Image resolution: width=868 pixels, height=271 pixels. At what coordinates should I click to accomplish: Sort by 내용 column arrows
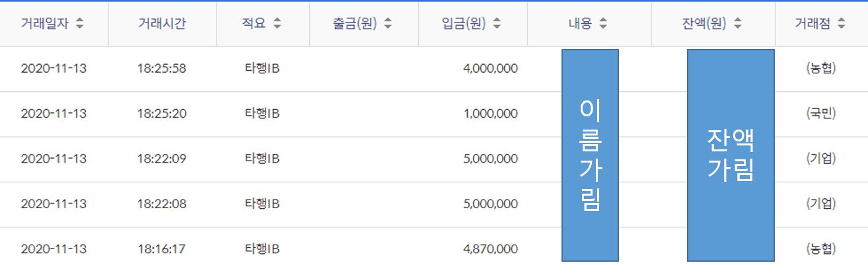(603, 24)
